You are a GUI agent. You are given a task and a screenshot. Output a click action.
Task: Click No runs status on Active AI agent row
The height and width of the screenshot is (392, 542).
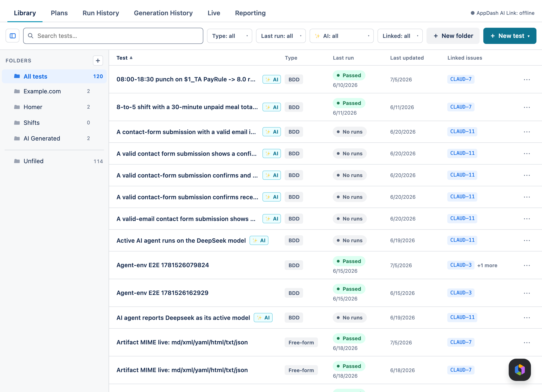[x=350, y=240]
